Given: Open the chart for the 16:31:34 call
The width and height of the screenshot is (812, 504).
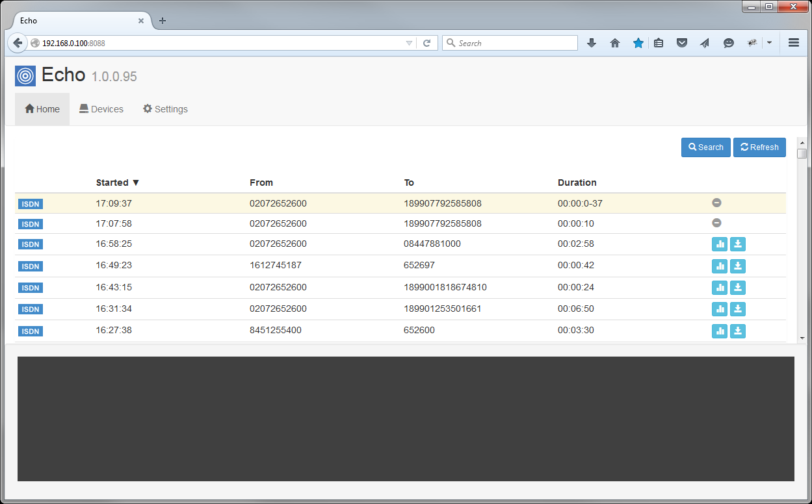Looking at the screenshot, I should click(720, 309).
